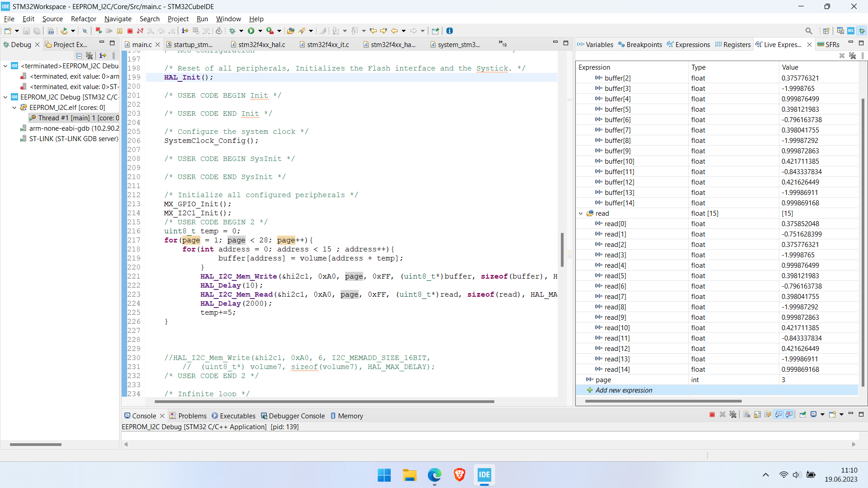Viewport: 868px width, 488px height.
Task: Open Microsoft Edge from the taskbar
Action: [434, 475]
